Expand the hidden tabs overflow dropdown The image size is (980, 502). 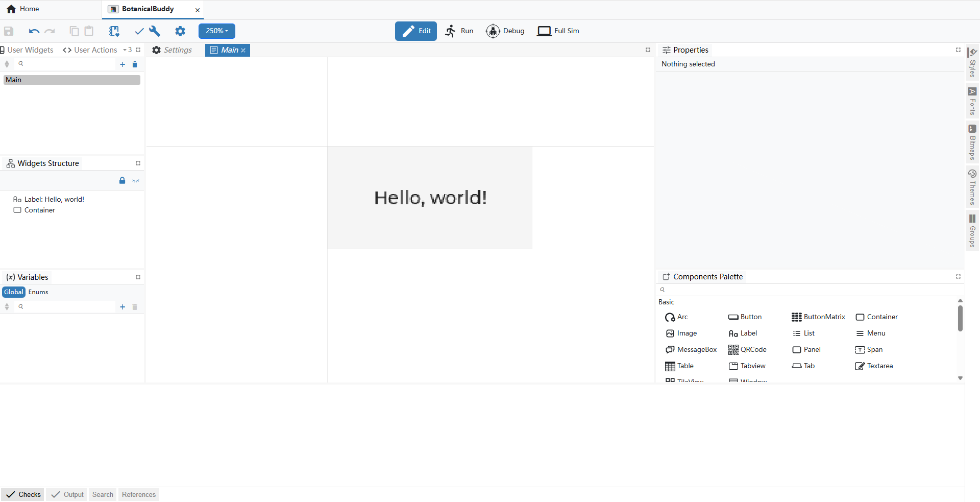coord(128,50)
